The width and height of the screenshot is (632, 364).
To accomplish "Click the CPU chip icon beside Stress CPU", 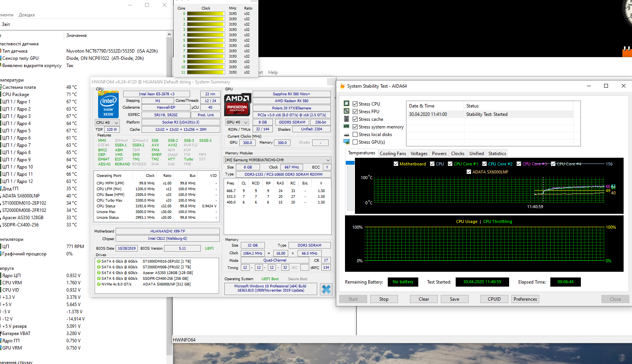I will pyautogui.click(x=347, y=104).
